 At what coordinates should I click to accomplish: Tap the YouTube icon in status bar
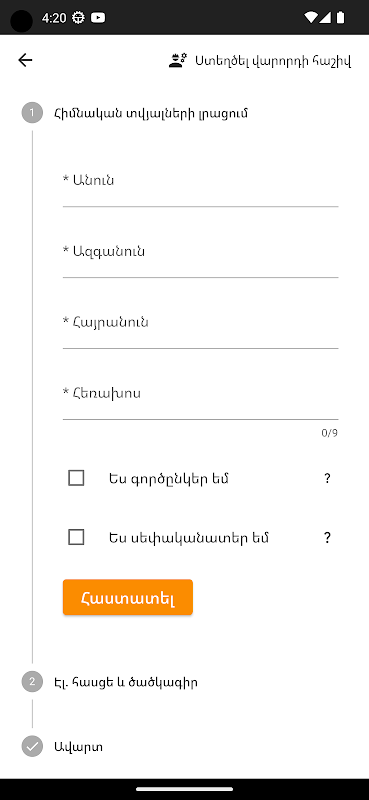click(98, 18)
